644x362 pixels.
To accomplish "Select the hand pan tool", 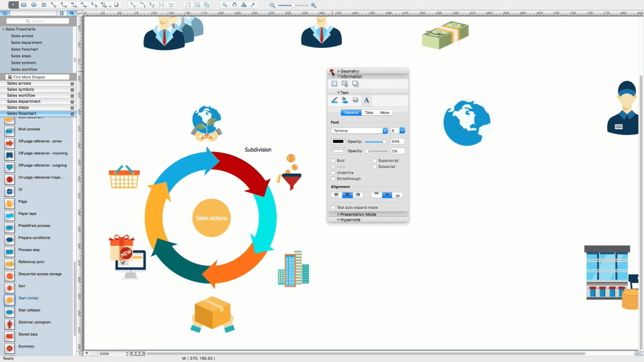I will coord(234,5).
